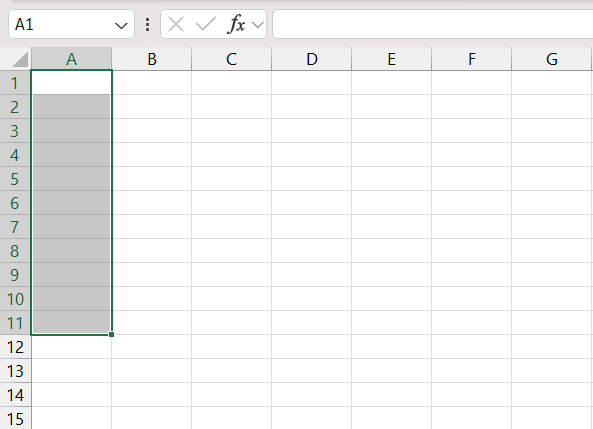Click cell C14
593x429 pixels.
(x=231, y=395)
